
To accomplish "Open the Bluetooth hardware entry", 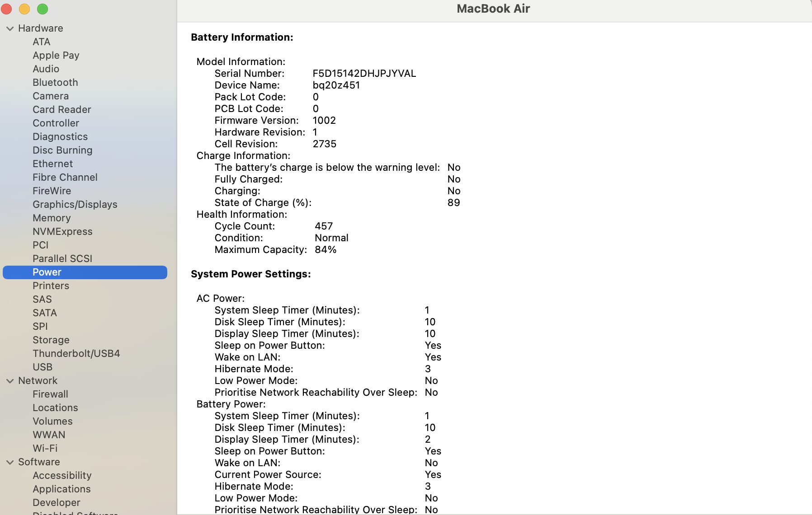I will 55,82.
